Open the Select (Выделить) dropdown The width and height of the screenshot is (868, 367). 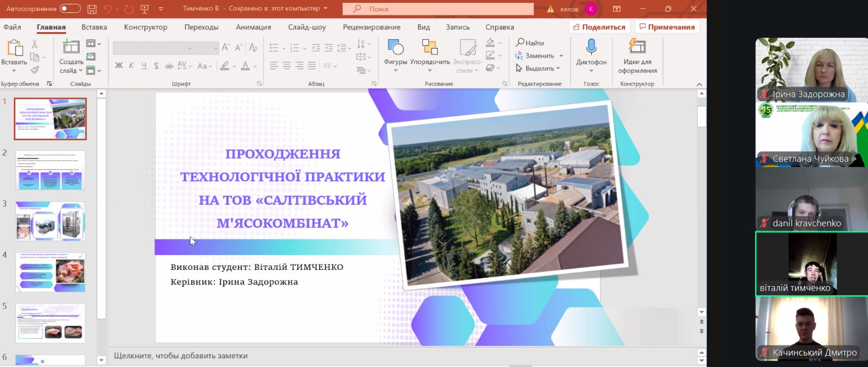click(x=558, y=68)
